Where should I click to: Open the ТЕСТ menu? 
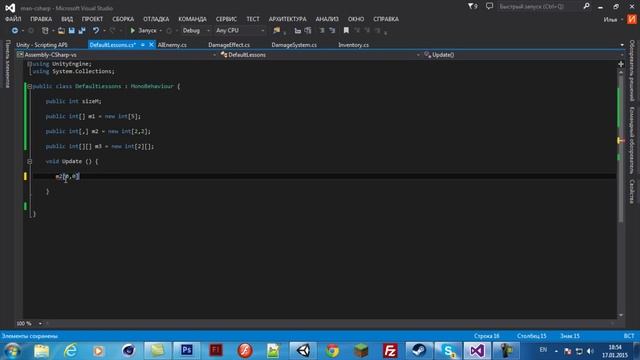tap(253, 19)
